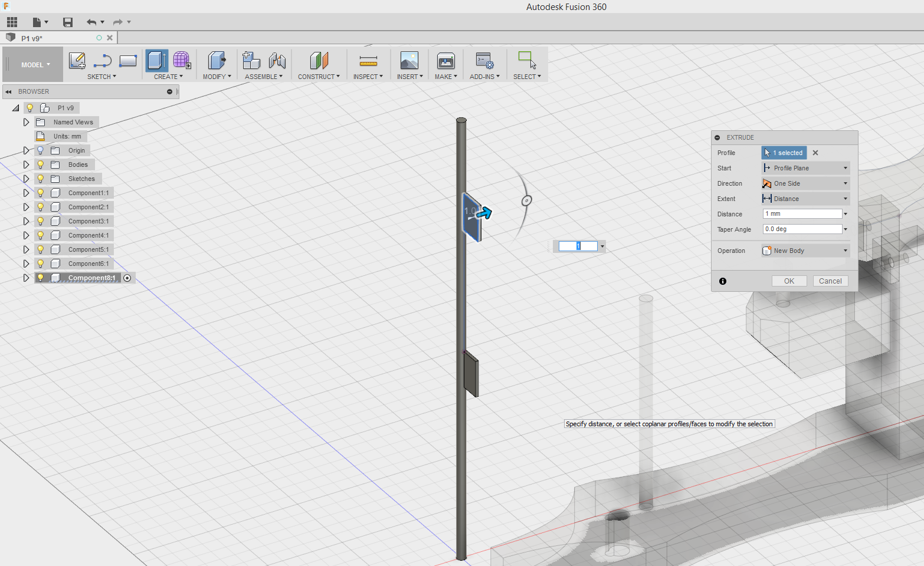
Task: Toggle visibility bulb of Sketches folder
Action: (x=41, y=179)
